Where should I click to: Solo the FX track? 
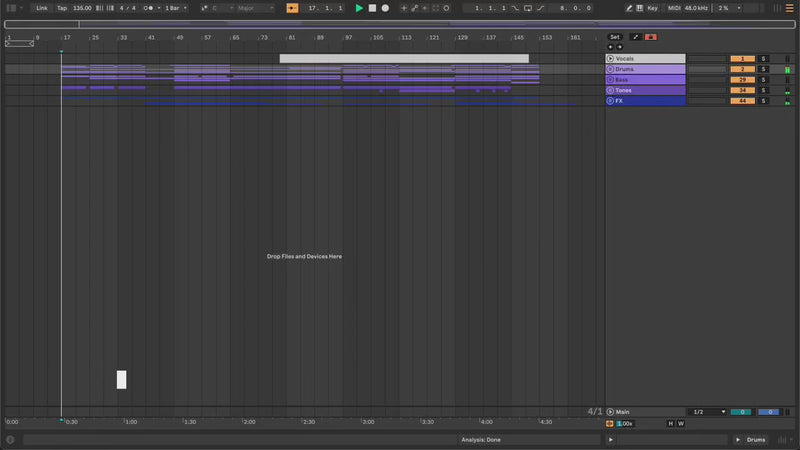762,101
